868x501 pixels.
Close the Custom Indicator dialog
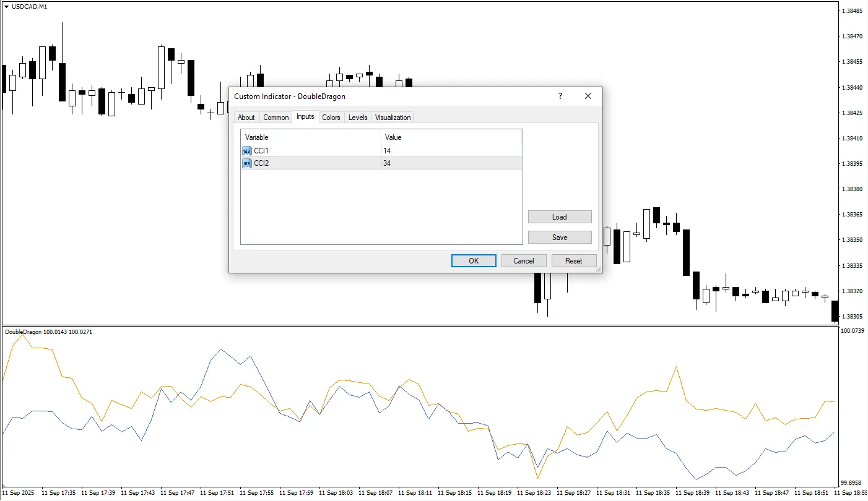pos(588,96)
